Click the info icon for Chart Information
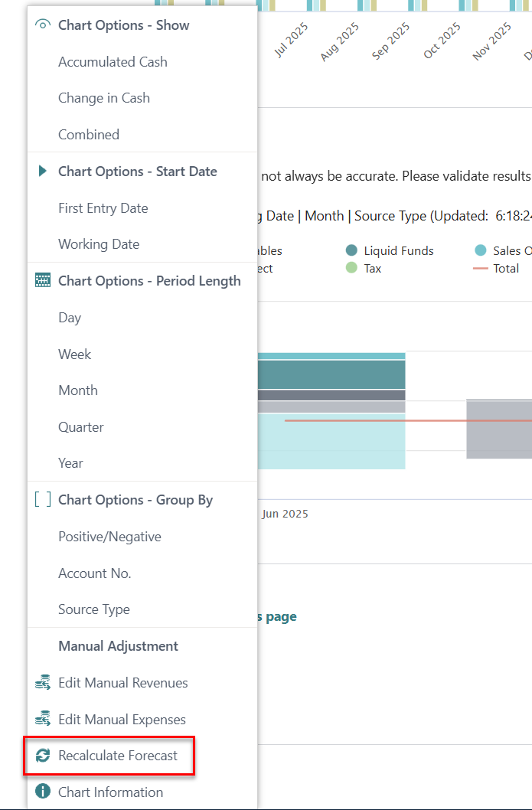Image resolution: width=532 pixels, height=810 pixels. point(43,792)
